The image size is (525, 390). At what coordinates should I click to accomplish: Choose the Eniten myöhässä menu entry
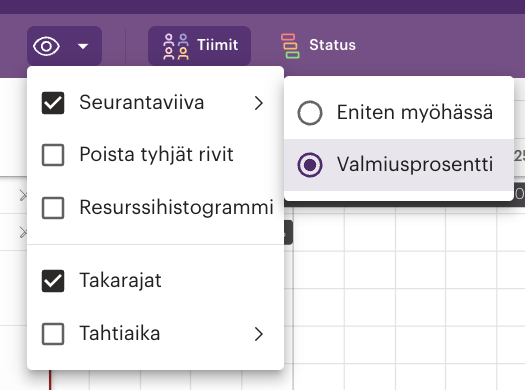(399, 113)
